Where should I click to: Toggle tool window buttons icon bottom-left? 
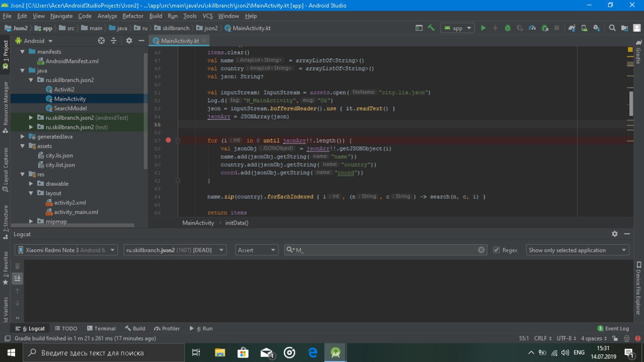coord(7,338)
